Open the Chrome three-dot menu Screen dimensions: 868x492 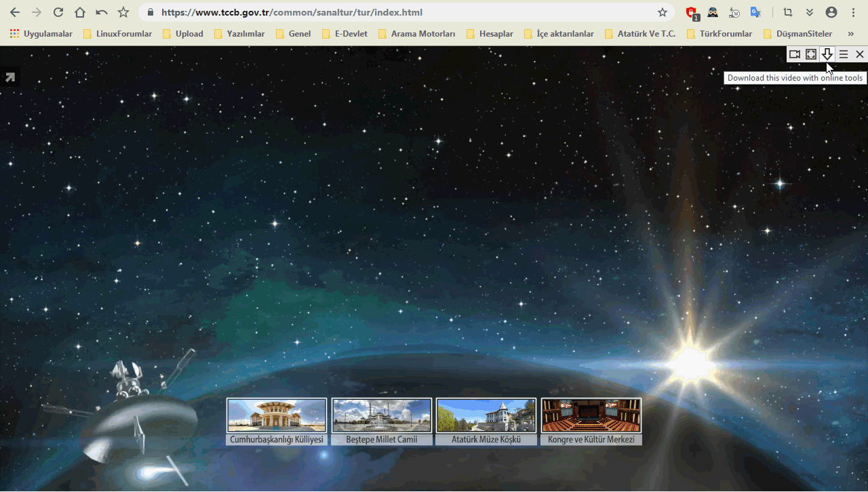coord(853,12)
